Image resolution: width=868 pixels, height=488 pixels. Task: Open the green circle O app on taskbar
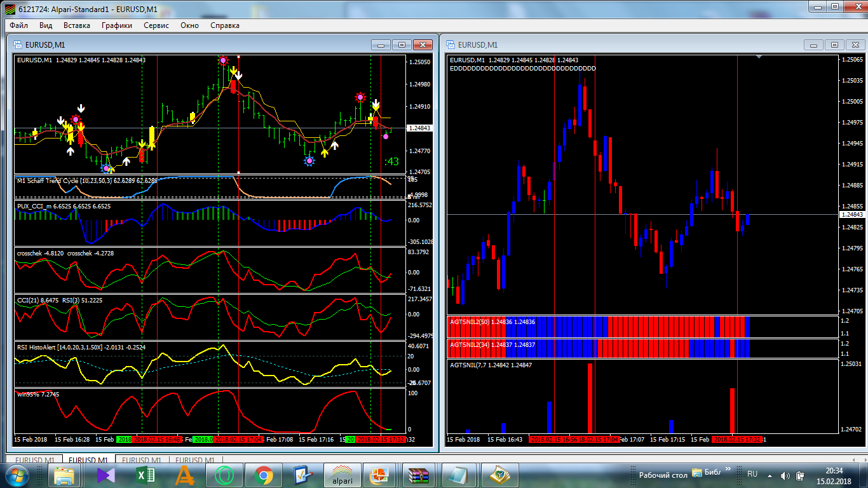(x=224, y=475)
